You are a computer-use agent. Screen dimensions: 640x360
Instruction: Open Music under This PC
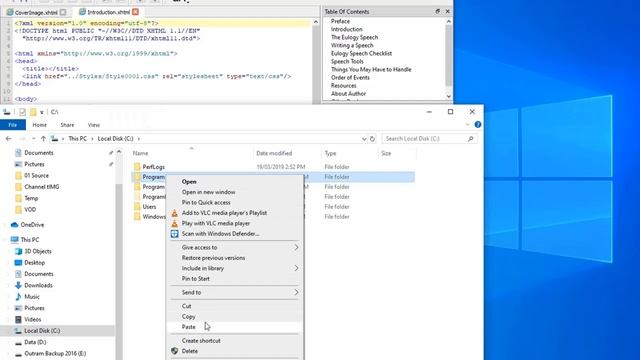[32, 297]
